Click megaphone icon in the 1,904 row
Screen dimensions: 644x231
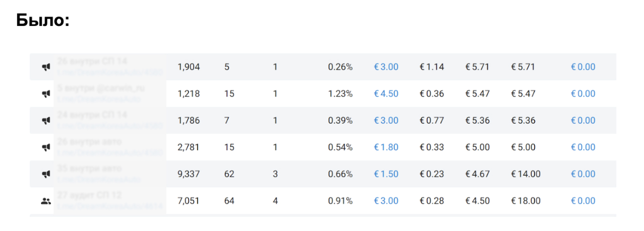46,68
